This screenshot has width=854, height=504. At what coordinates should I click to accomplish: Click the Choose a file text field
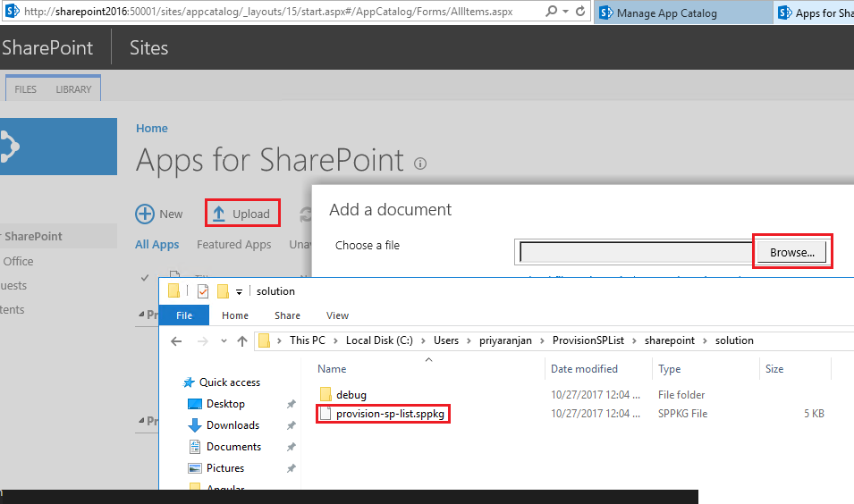[636, 253]
